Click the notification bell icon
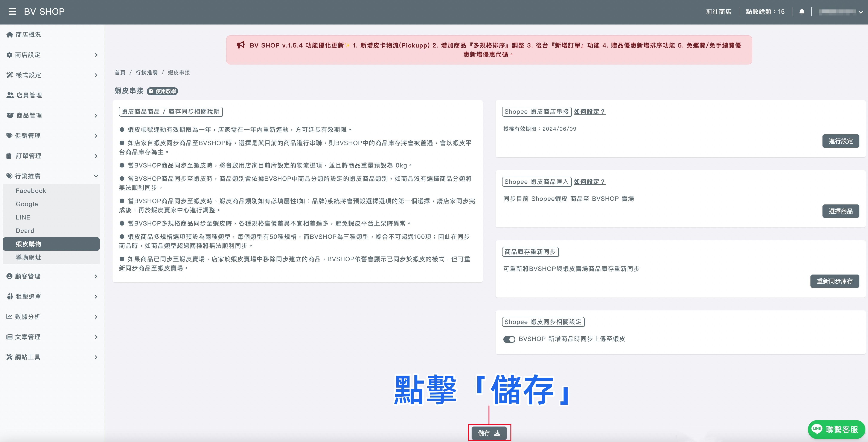 [802, 11]
